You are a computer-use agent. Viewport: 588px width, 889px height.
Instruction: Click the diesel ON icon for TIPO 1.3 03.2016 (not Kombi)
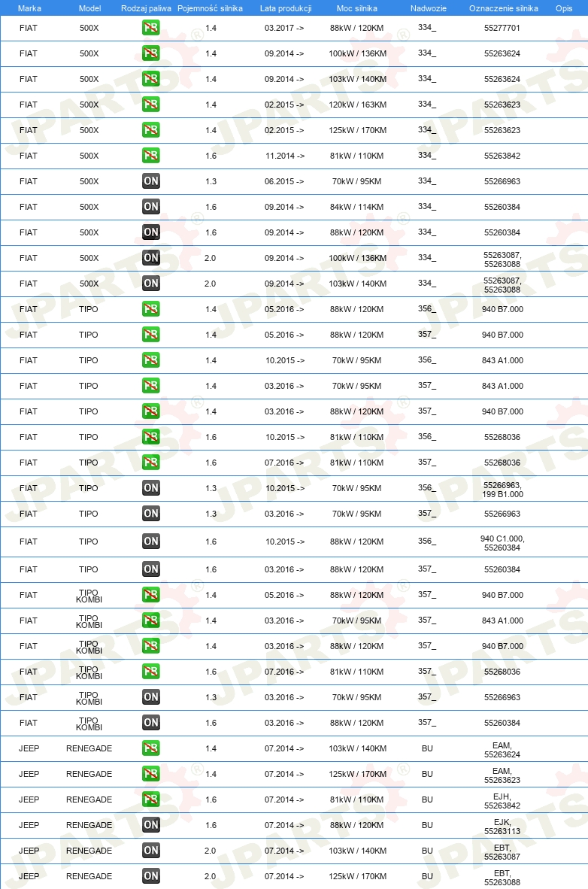click(x=151, y=513)
